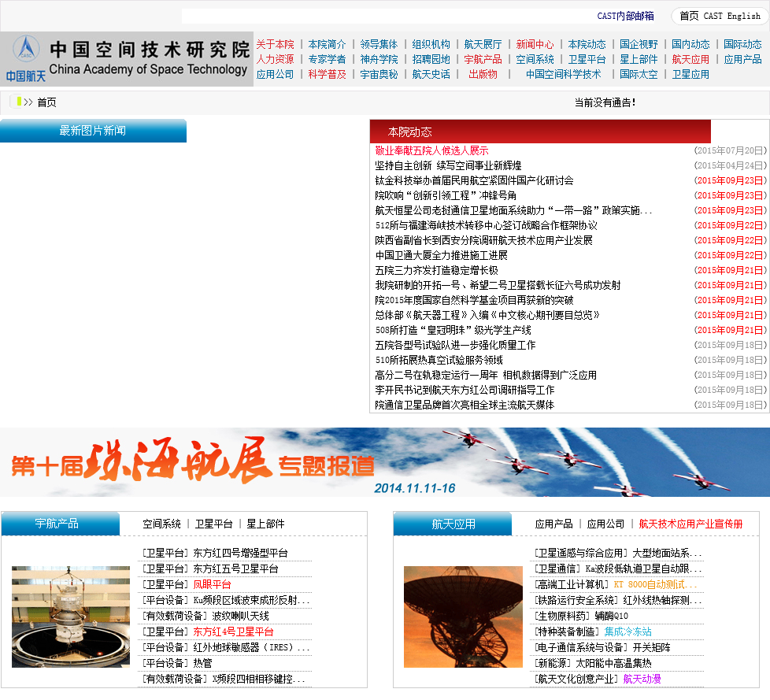Open news 五院各型号试验队进一步强化质量工作
Screen dimensions: 770x700
[455, 346]
